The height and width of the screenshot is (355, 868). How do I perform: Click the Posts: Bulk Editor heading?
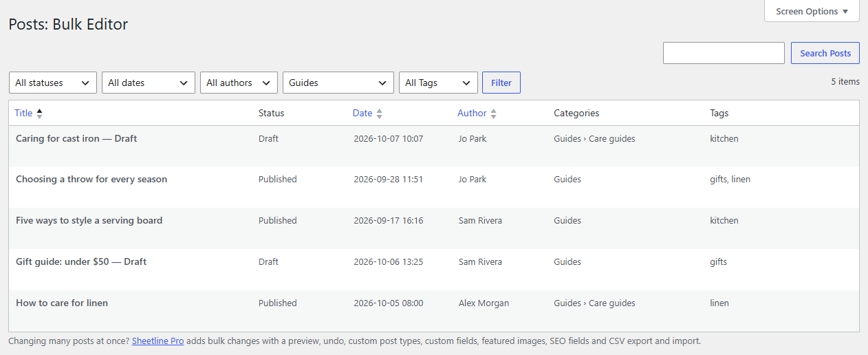point(68,24)
